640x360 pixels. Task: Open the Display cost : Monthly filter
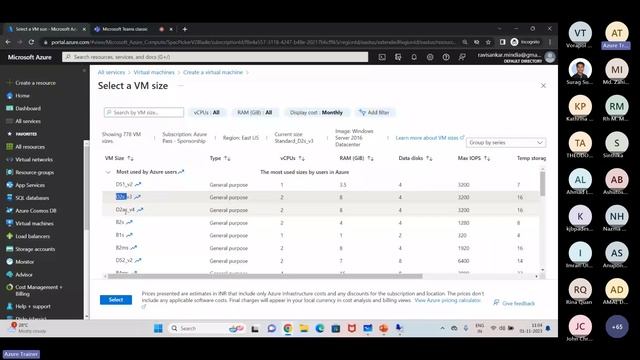(316, 112)
